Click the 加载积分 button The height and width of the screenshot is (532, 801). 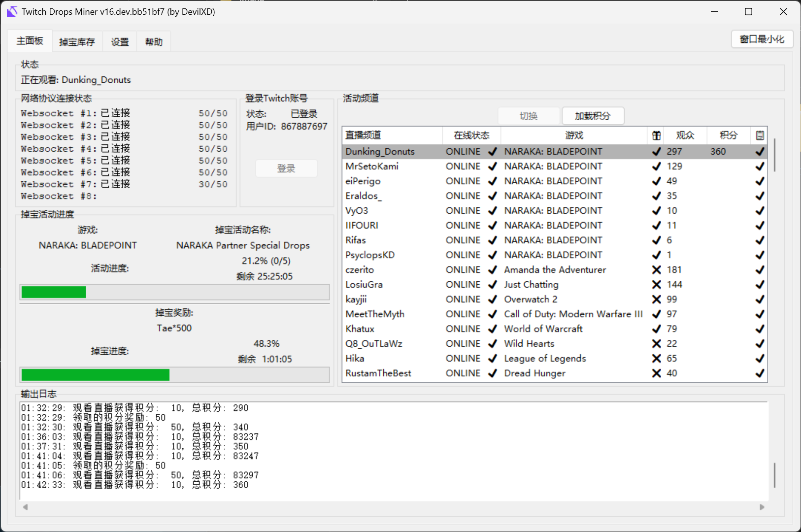click(593, 116)
